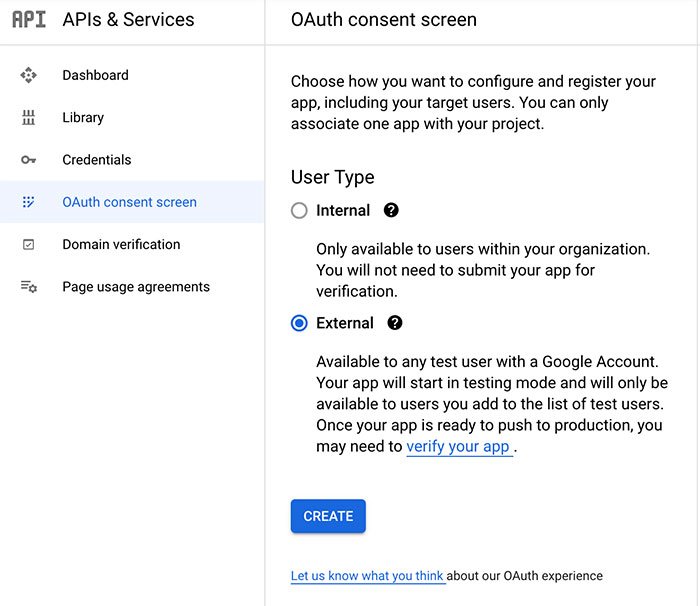
Task: Navigate to the Domain verification menu item
Action: [121, 245]
